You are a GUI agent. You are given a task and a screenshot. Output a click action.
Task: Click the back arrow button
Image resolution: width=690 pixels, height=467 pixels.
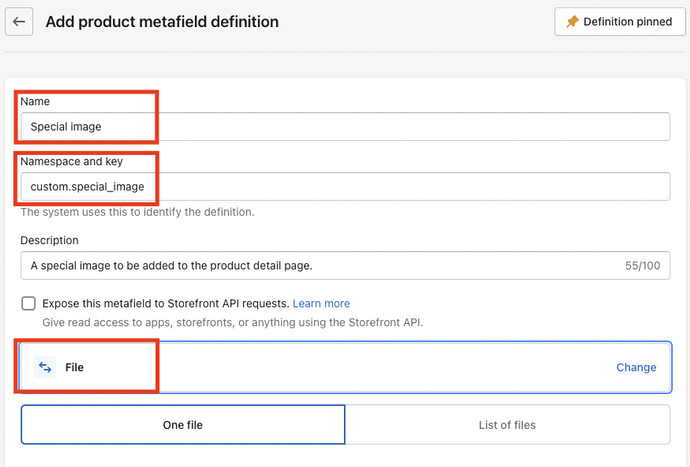[x=19, y=22]
